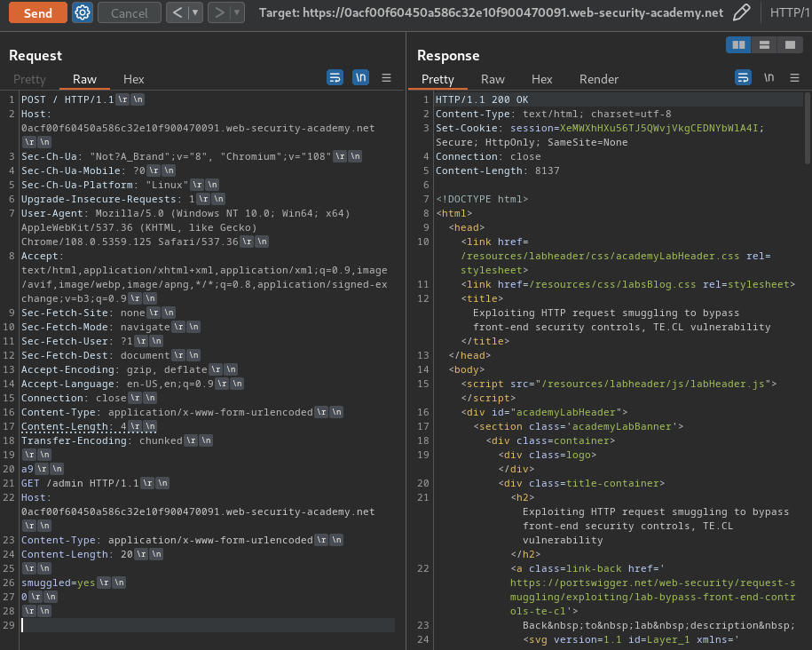The width and height of the screenshot is (812, 650).
Task: Click the Cancel button
Action: point(129,12)
